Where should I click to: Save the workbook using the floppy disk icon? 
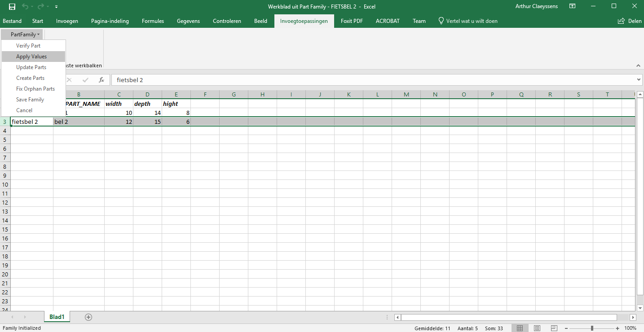tap(12, 7)
